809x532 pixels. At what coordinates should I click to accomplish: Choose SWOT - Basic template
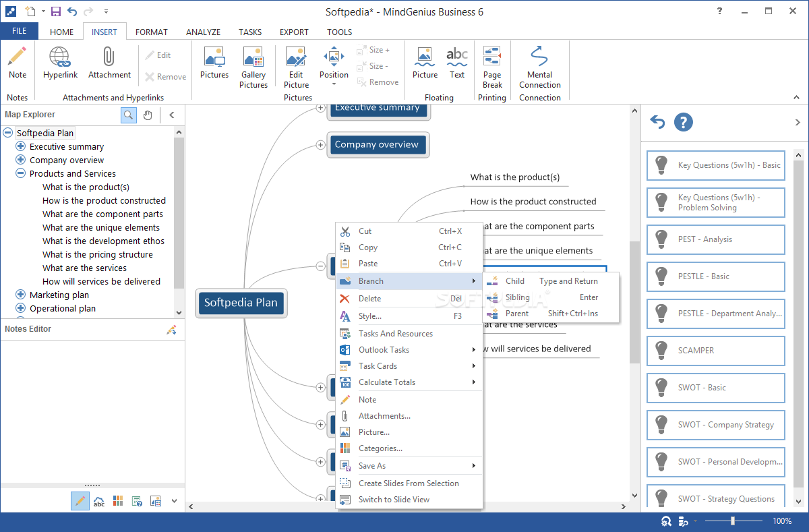point(716,388)
